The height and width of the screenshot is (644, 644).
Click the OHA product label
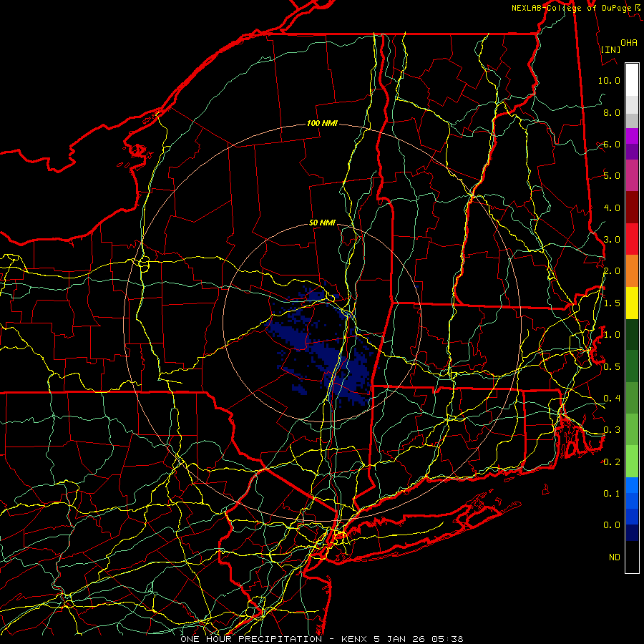[x=629, y=42]
